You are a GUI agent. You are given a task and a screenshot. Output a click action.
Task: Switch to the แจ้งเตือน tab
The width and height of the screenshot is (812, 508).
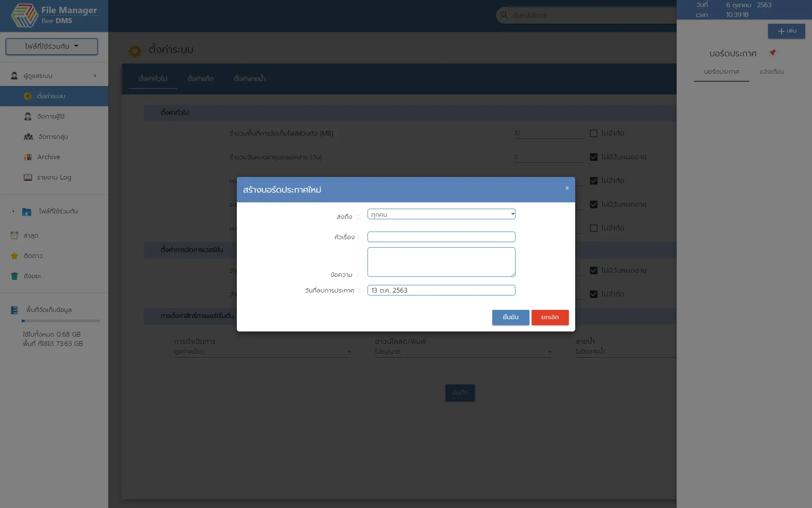point(771,72)
